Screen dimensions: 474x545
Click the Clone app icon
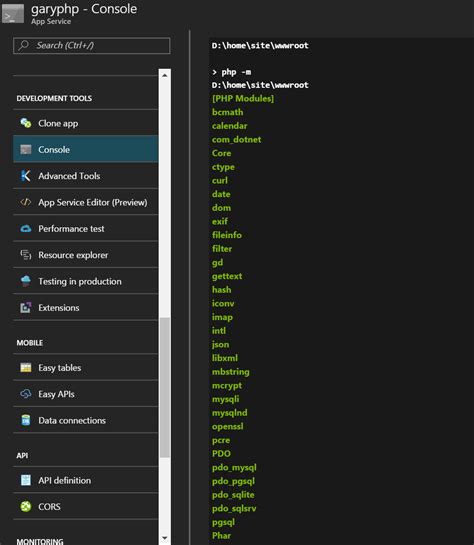pos(26,123)
